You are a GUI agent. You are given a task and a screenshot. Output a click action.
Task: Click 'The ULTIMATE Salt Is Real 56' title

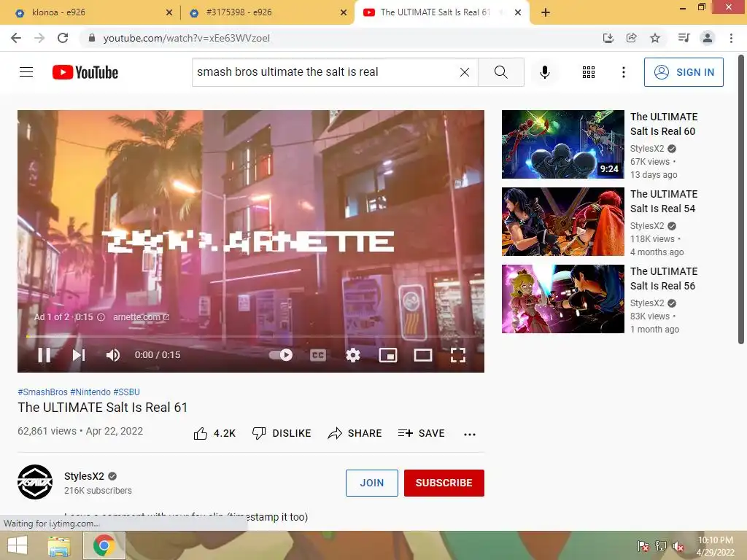tap(664, 278)
